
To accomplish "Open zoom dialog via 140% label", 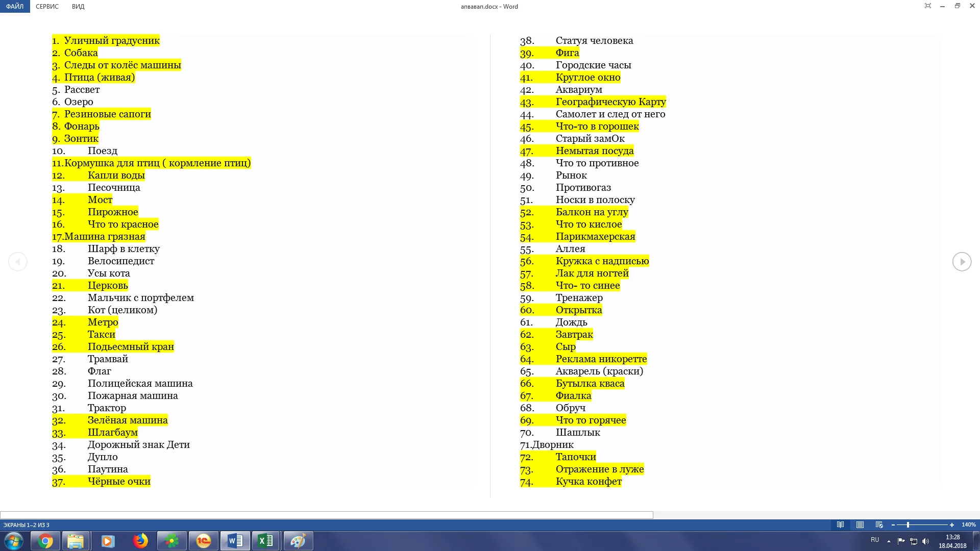I will [968, 524].
